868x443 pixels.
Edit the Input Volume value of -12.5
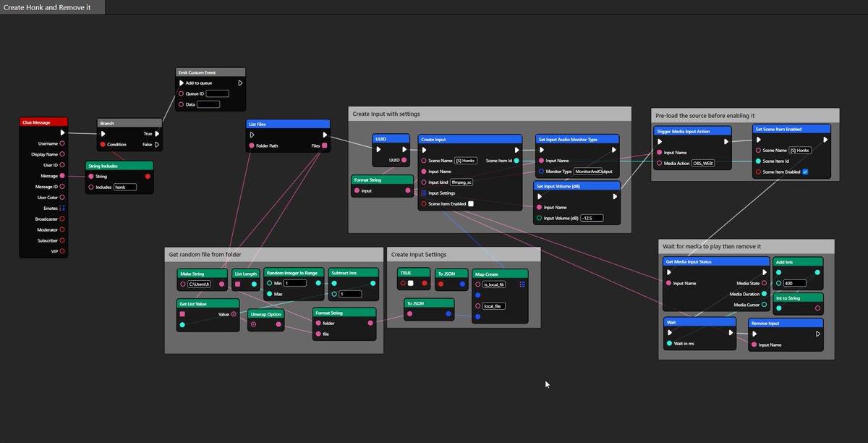(x=592, y=218)
